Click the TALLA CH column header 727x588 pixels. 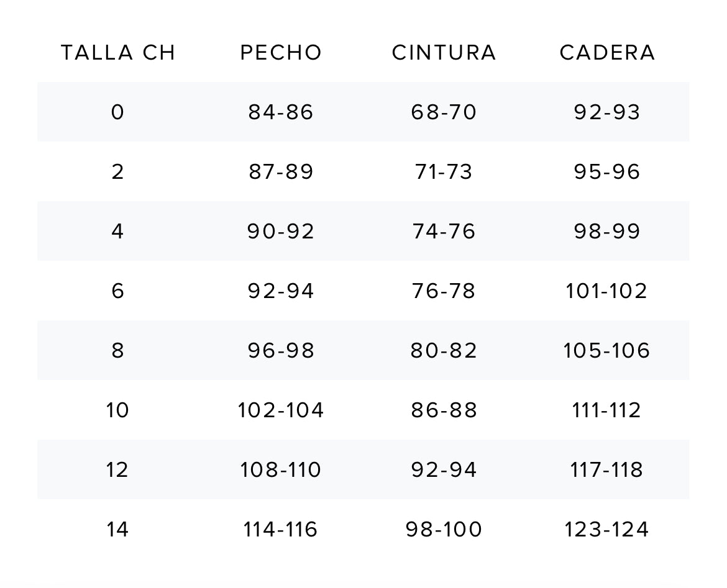(x=118, y=53)
